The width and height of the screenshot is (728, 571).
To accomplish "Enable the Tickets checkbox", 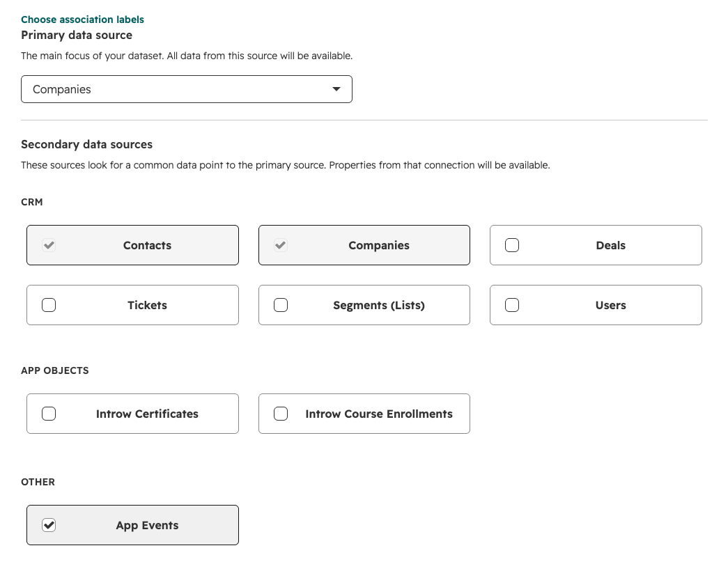I will point(49,305).
